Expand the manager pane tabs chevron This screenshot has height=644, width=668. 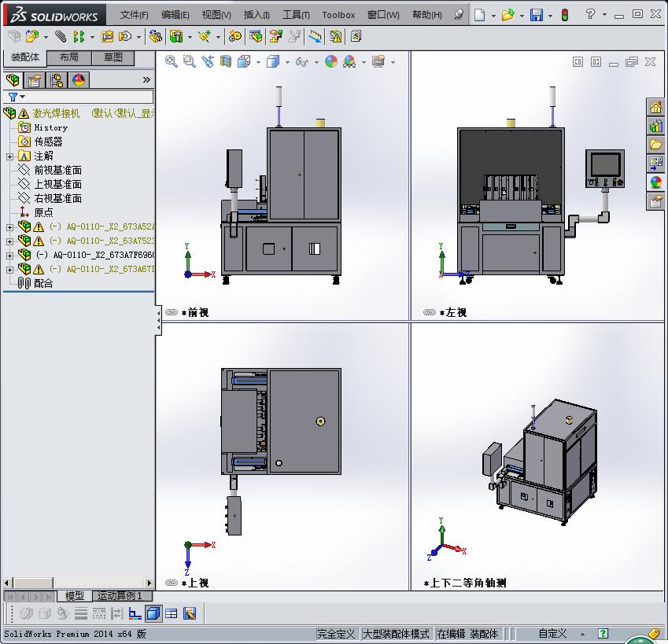146,80
